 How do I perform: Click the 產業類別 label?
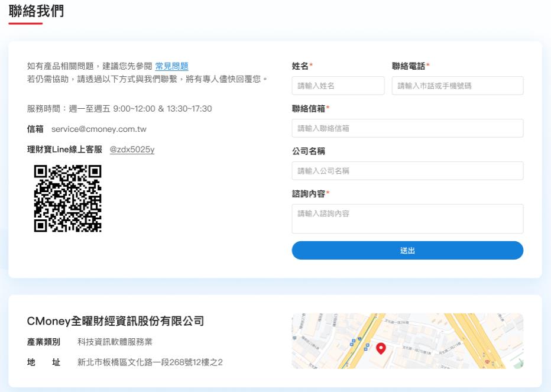pyautogui.click(x=44, y=342)
